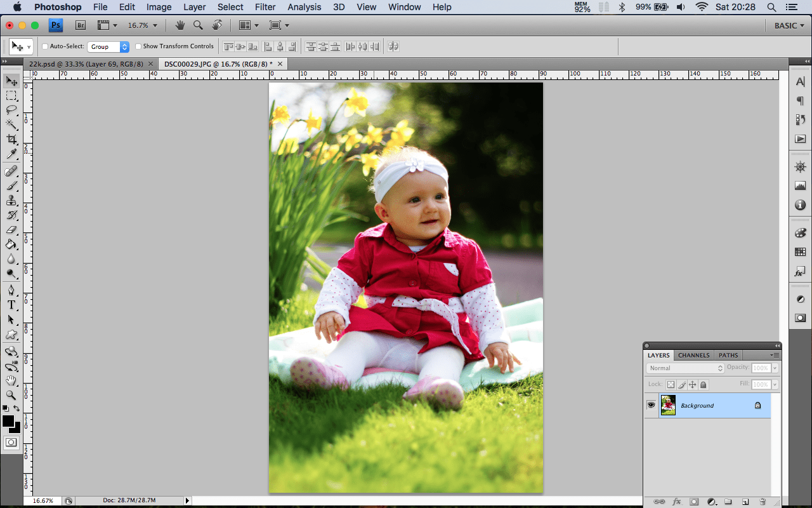Switch to the 22k.psd document tab

point(86,64)
